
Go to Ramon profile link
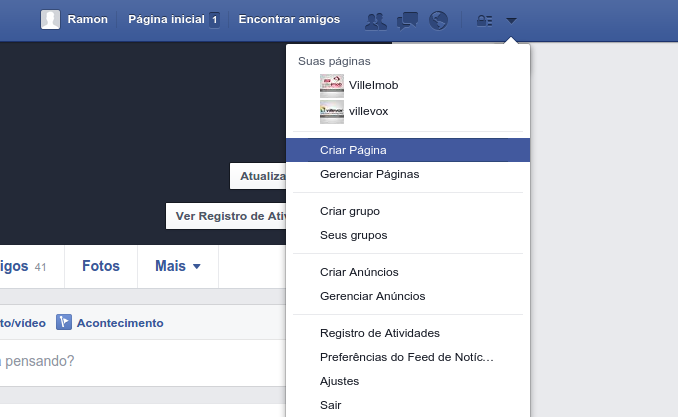click(87, 19)
